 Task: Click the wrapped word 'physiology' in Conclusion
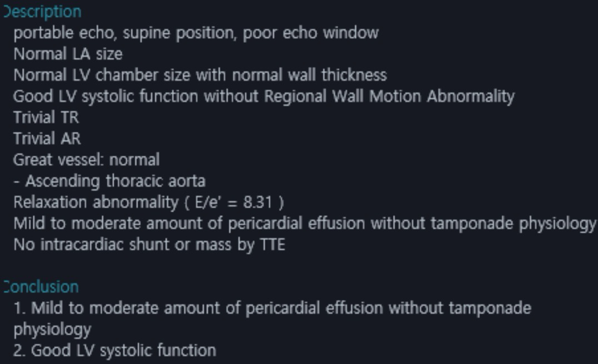pyautogui.click(x=52, y=330)
